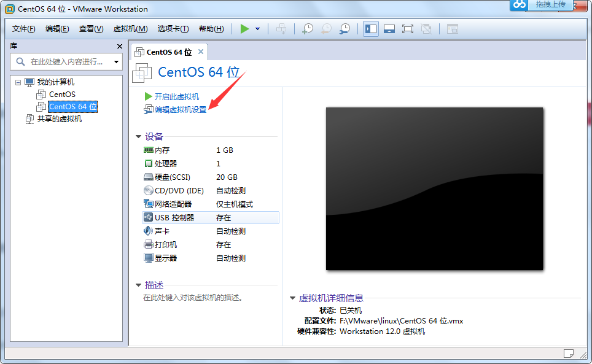This screenshot has height=364, width=592.
Task: Enable Unity mode view
Action: [x=425, y=28]
